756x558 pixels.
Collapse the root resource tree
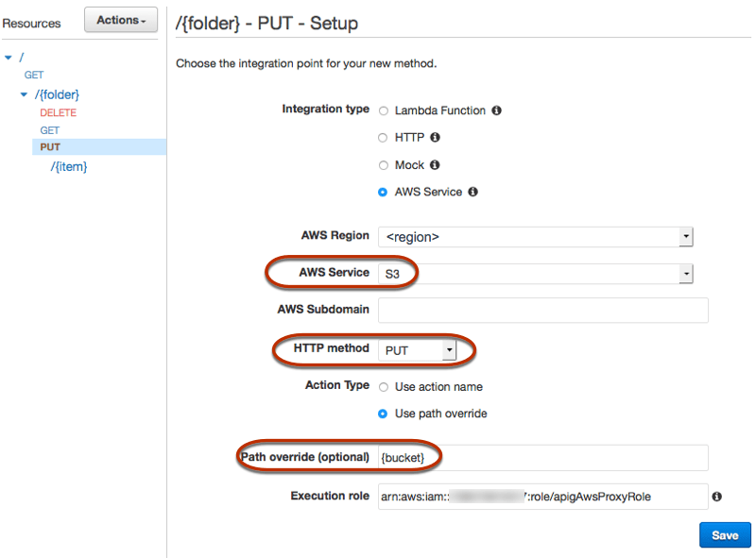8,57
